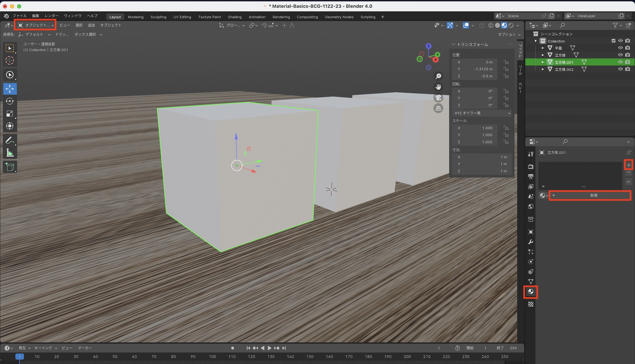Activate the Measure tool
This screenshot has height=364, width=635.
[x=10, y=153]
